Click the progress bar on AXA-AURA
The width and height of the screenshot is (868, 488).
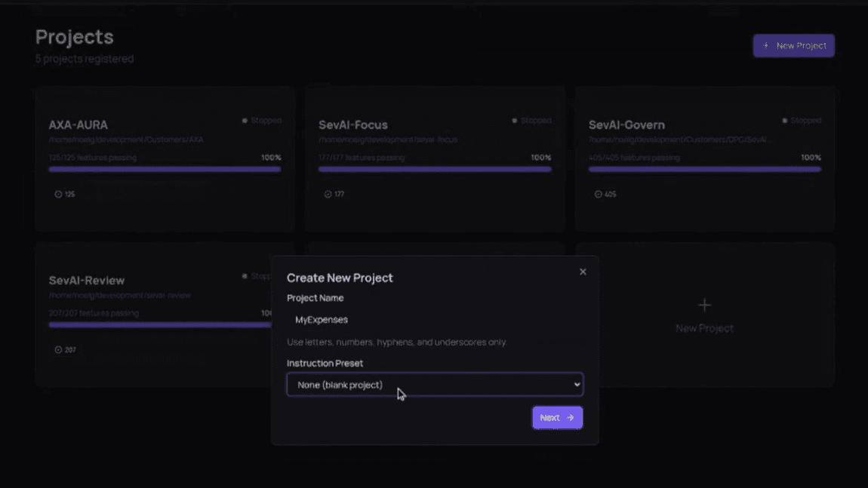click(x=165, y=169)
